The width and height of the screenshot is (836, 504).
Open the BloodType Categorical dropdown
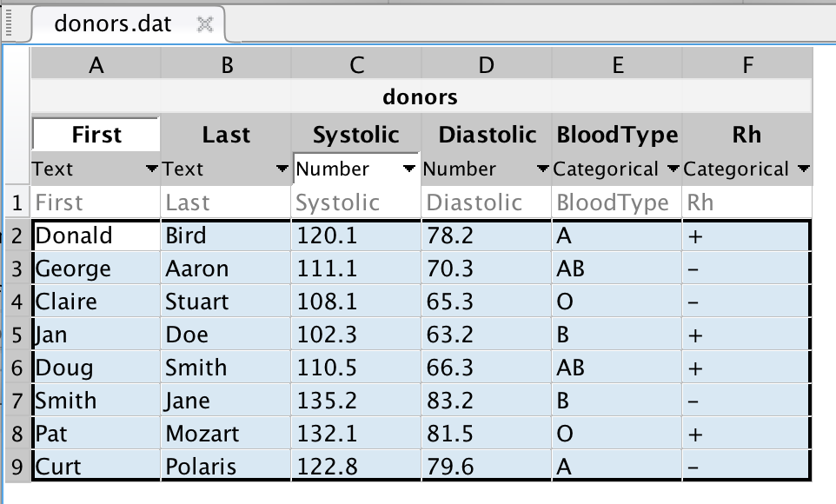coord(672,169)
